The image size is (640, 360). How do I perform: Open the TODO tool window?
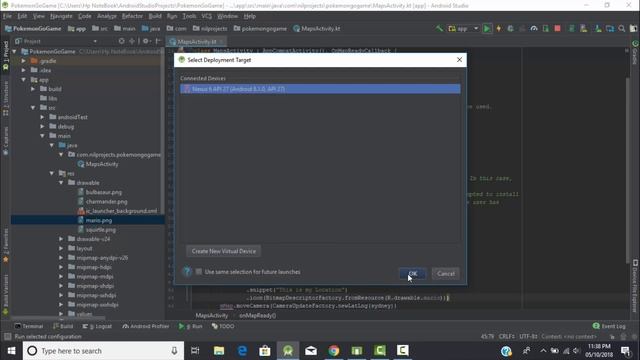click(223, 326)
